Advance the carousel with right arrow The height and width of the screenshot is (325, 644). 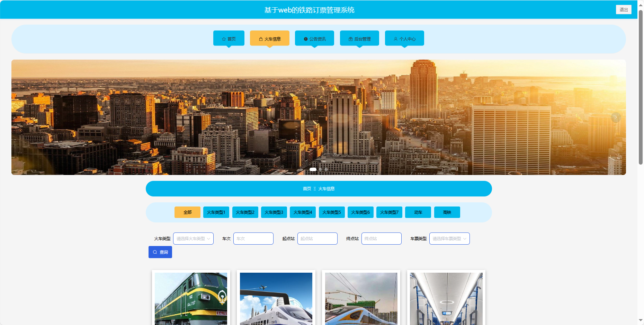coord(616,117)
